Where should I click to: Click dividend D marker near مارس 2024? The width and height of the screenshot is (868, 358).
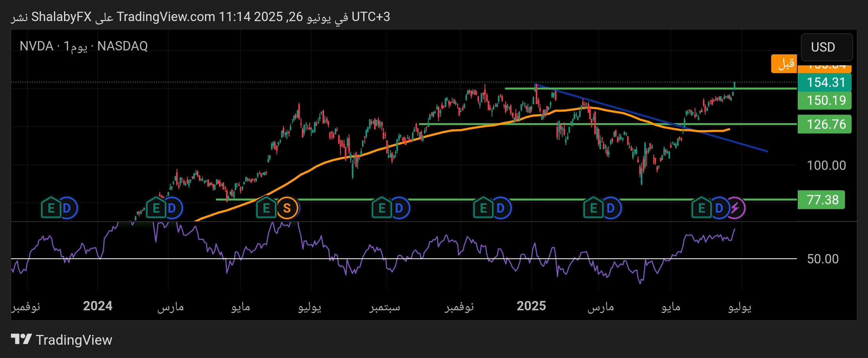pos(173,208)
